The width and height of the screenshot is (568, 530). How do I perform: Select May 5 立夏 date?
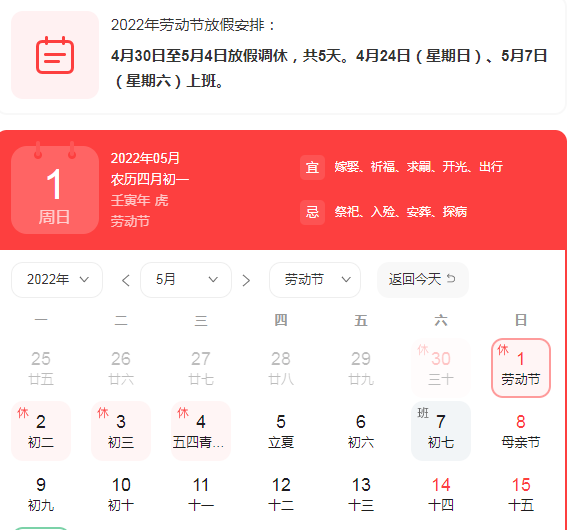(281, 431)
